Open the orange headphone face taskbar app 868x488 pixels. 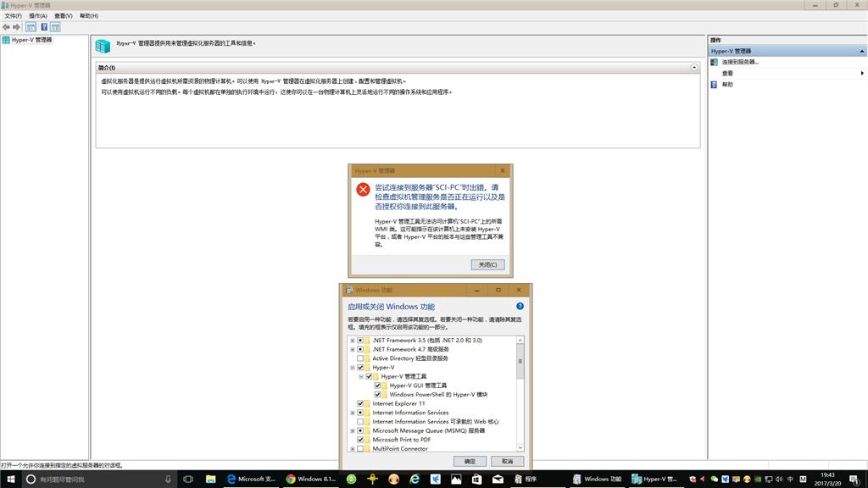coord(393,480)
